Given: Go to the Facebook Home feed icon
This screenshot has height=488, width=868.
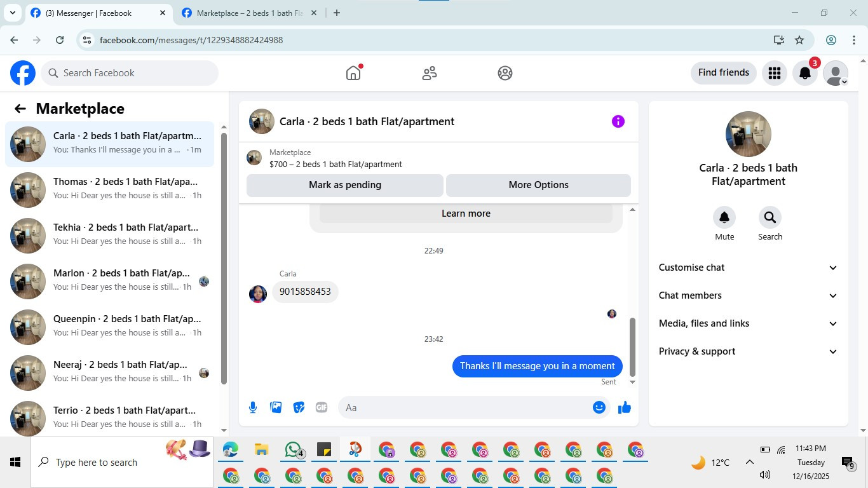Looking at the screenshot, I should pos(353,73).
